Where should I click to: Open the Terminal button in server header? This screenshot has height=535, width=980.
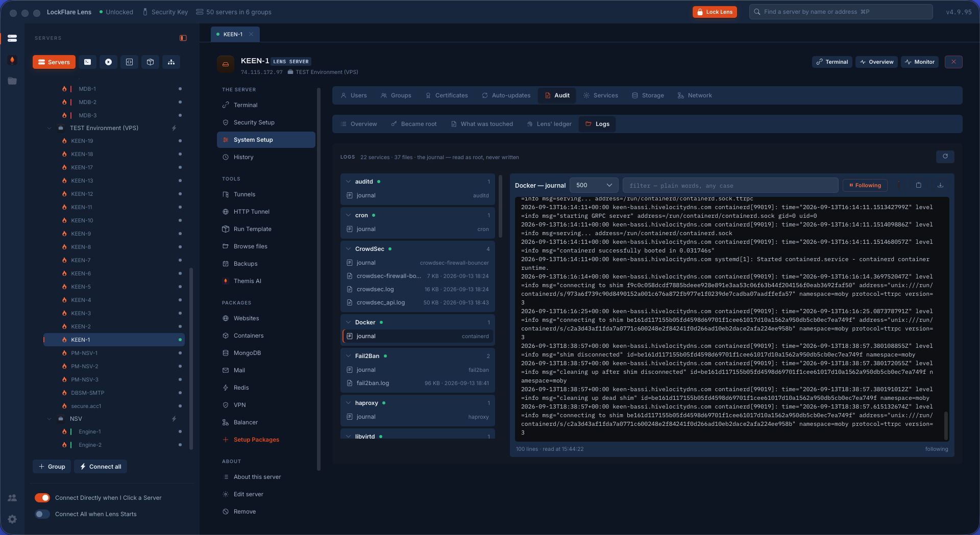click(x=832, y=62)
